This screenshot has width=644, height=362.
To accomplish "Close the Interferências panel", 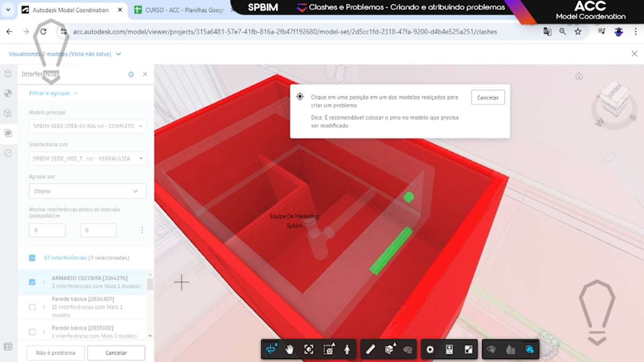I will (145, 74).
